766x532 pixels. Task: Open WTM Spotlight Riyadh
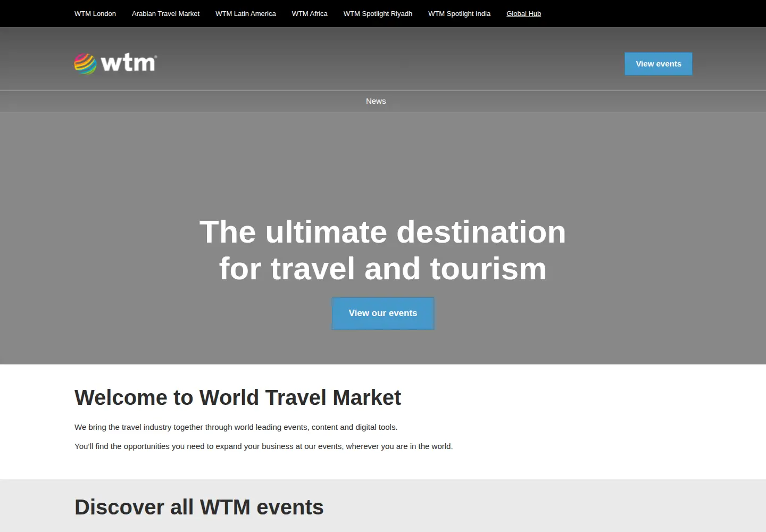click(378, 14)
